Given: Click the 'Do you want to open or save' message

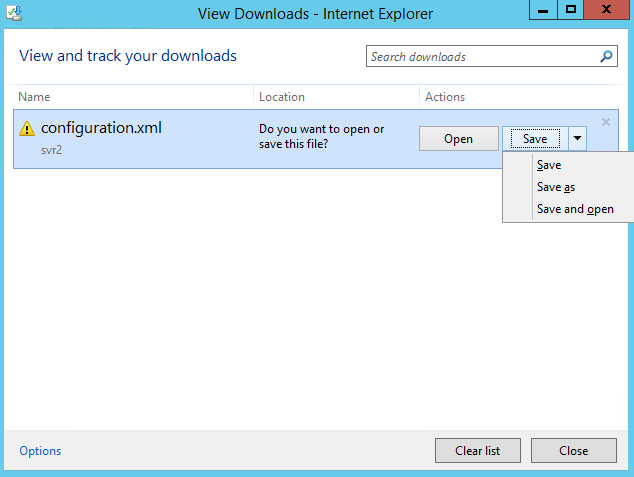Looking at the screenshot, I should (321, 136).
